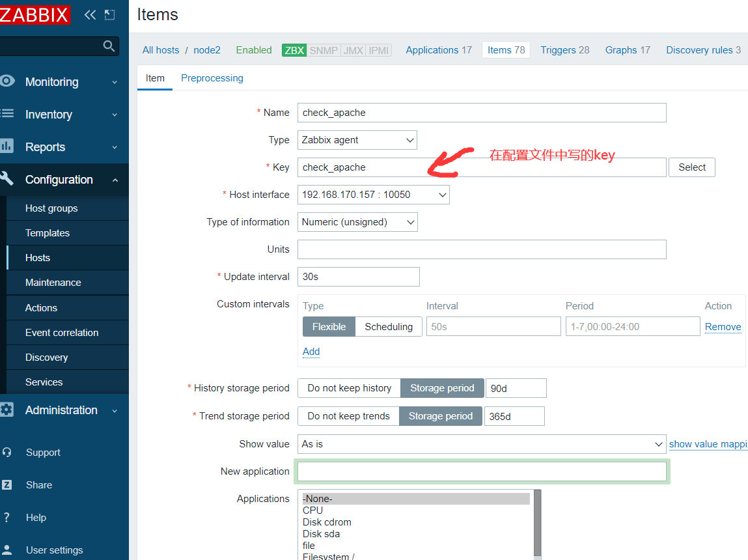Open Discovery in Configuration menu
Screen dimensions: 748x560
pyautogui.click(x=68, y=357)
